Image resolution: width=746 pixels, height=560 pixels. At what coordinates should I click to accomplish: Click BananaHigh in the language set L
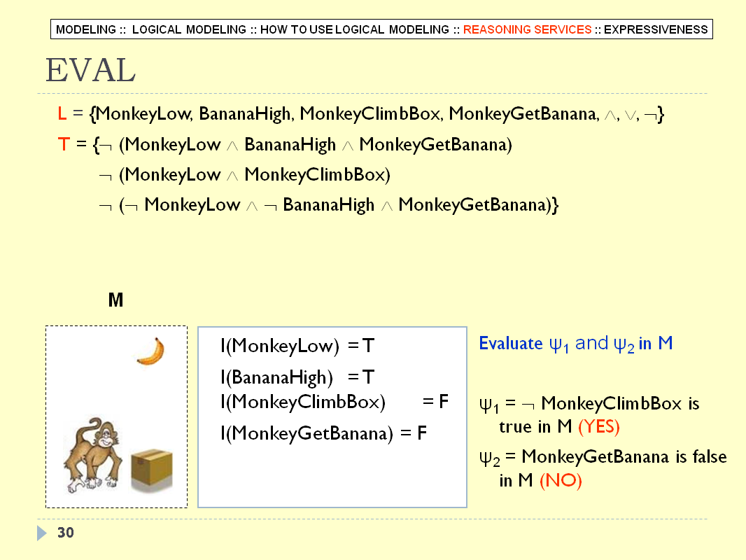coord(246,114)
